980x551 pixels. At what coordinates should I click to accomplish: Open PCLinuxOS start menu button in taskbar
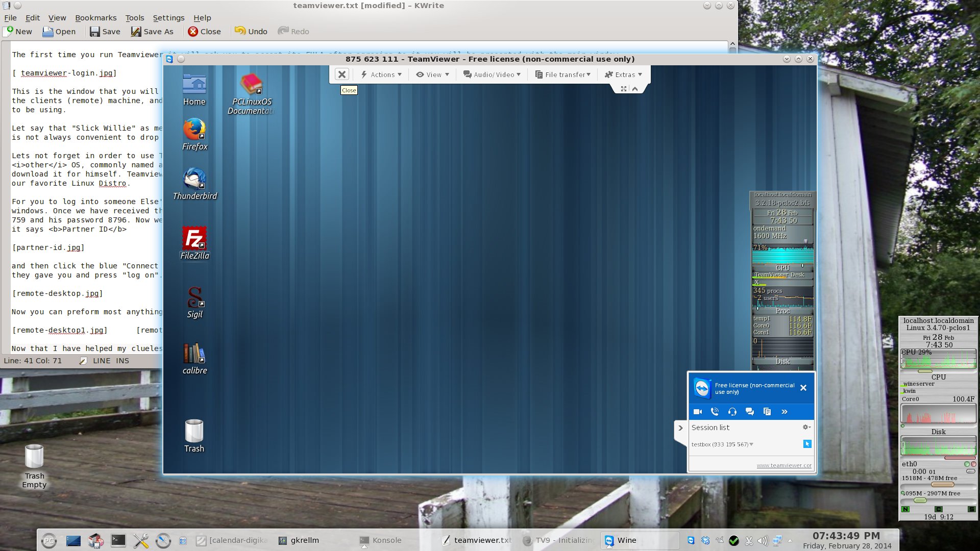[49, 540]
